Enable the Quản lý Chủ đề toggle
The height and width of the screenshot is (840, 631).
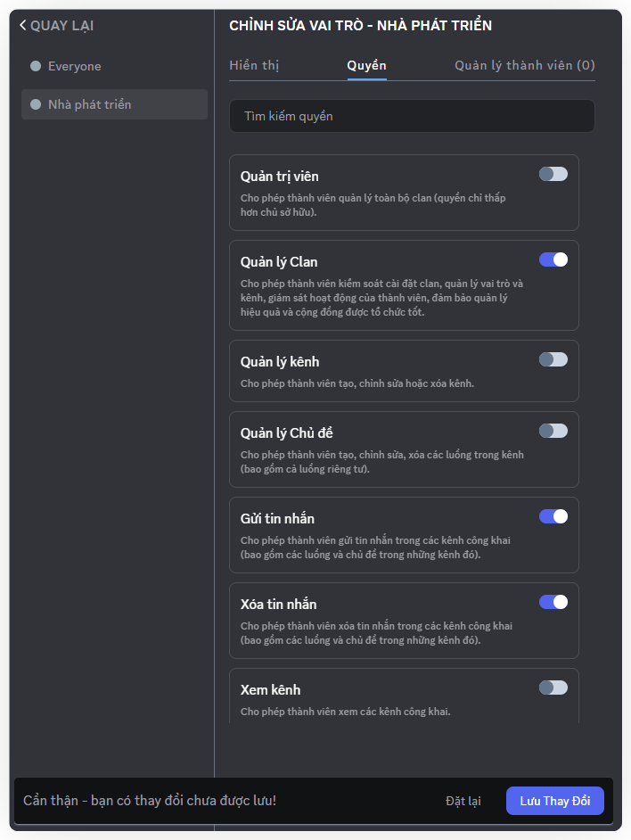tap(553, 431)
